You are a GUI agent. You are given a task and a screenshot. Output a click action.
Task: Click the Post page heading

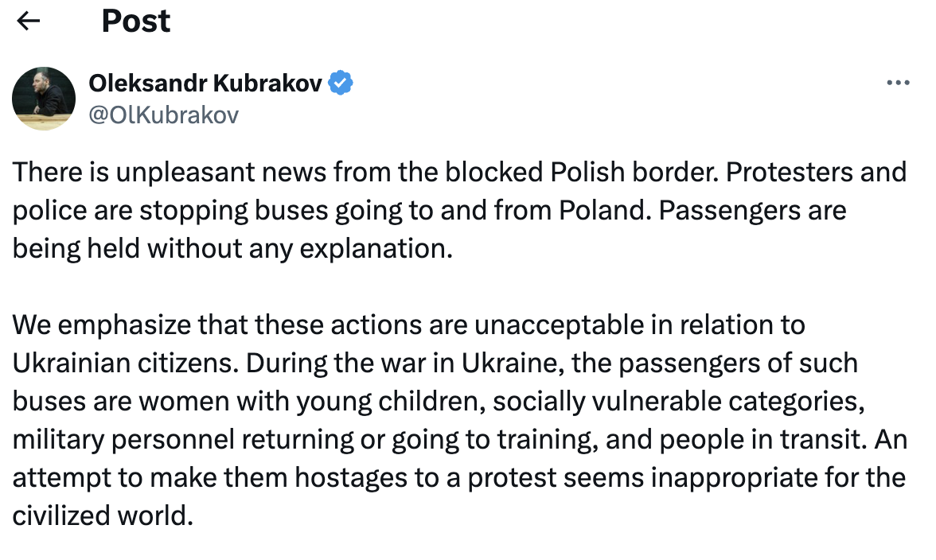click(x=135, y=21)
